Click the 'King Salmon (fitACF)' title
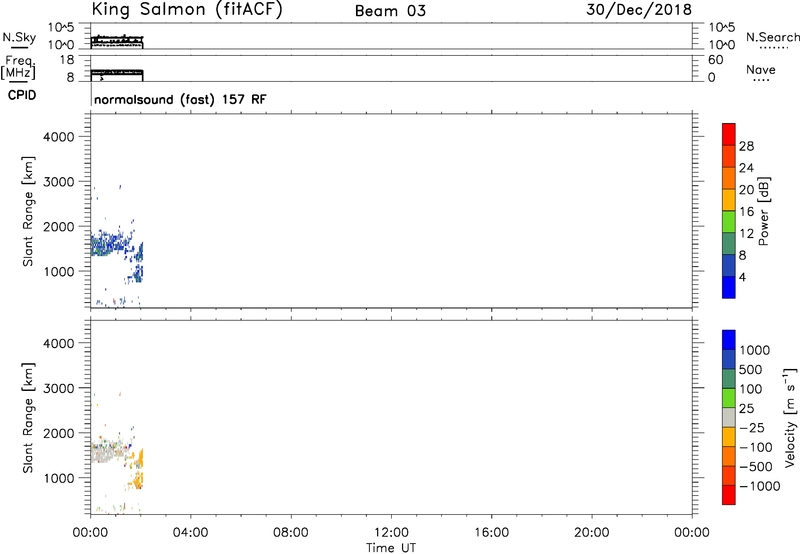The width and height of the screenshot is (800, 554). [x=187, y=10]
